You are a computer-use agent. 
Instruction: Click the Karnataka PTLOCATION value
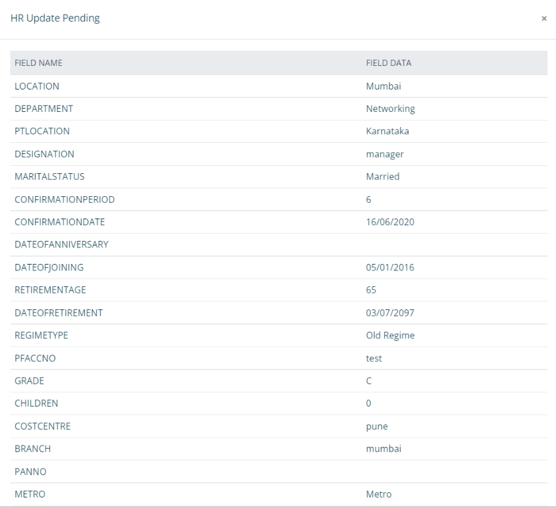click(387, 131)
